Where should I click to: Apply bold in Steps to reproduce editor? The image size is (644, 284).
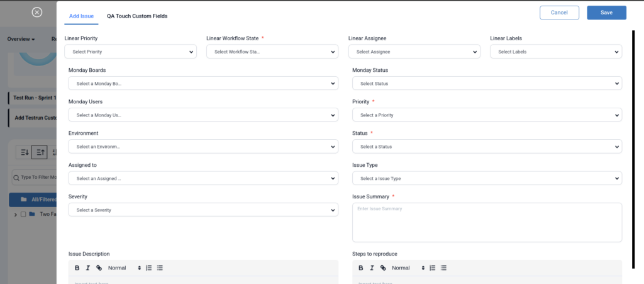[x=361, y=268]
